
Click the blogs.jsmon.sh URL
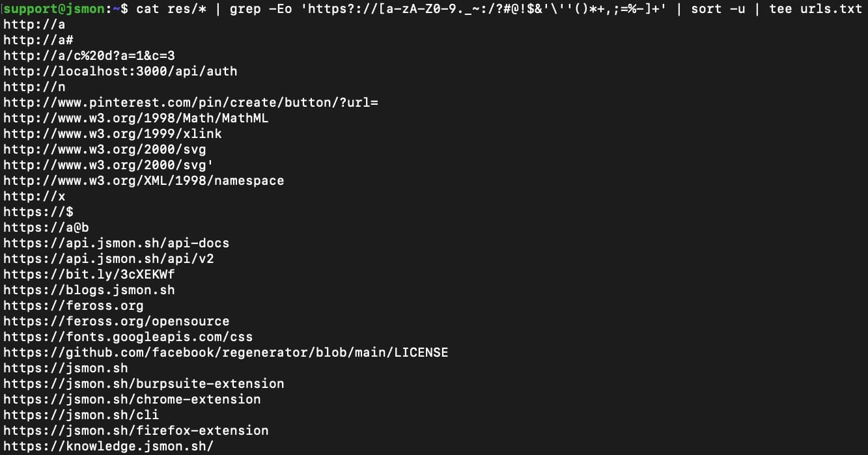pos(89,290)
